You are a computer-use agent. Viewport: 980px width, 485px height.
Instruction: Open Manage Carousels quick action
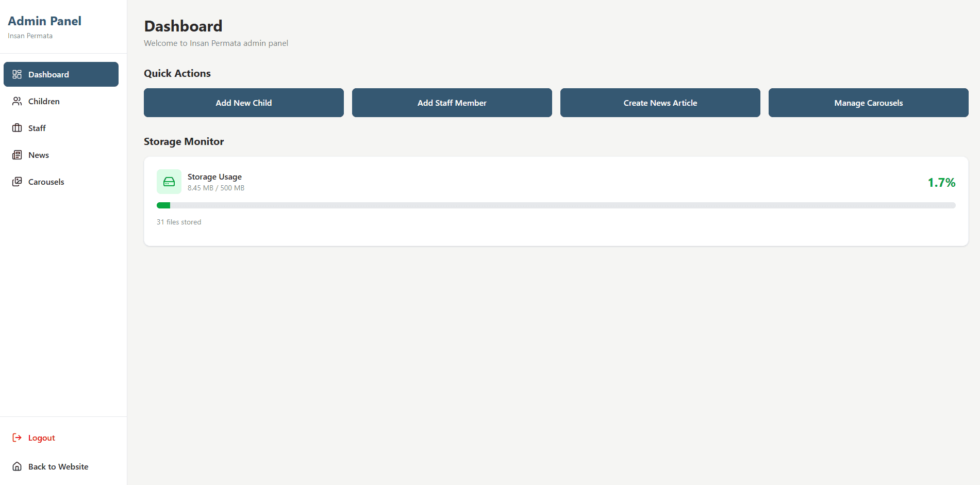[x=868, y=103]
